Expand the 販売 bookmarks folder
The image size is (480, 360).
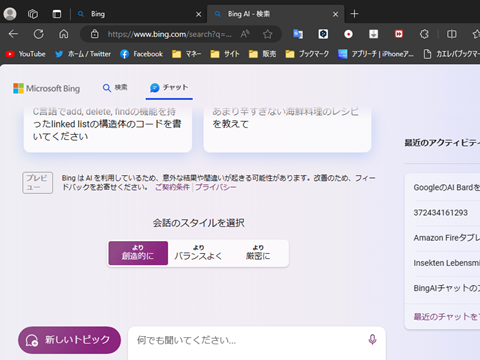click(x=263, y=54)
